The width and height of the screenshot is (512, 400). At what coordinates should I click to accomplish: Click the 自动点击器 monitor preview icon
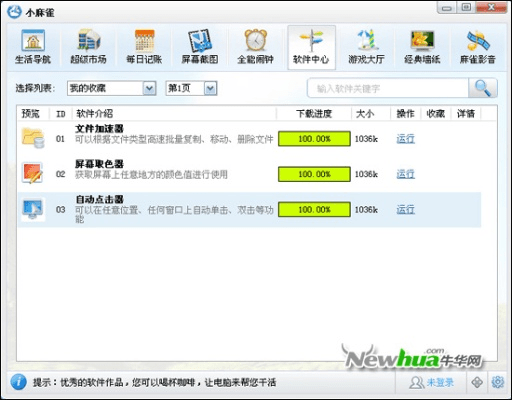click(33, 209)
